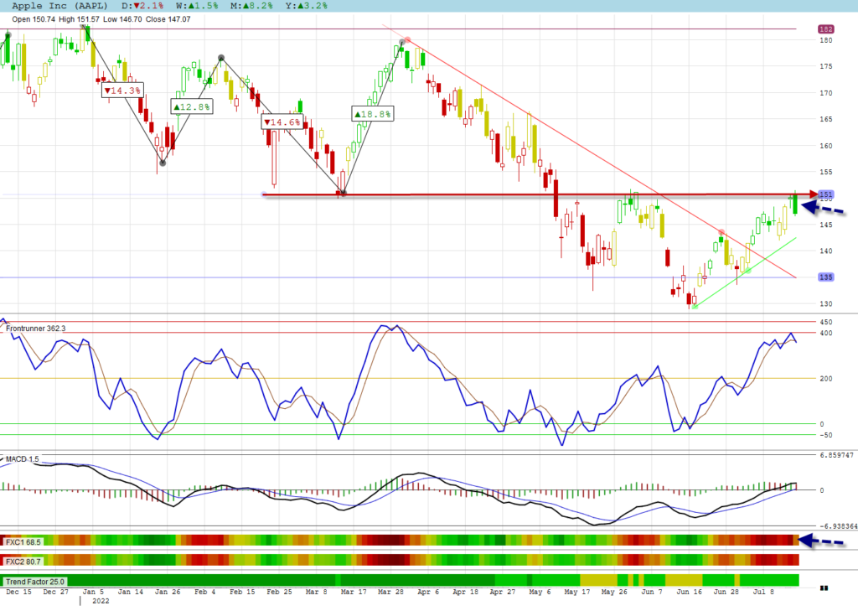Image resolution: width=858 pixels, height=616 pixels.
Task: Click the Low 146.70 price readout
Action: tap(122, 19)
